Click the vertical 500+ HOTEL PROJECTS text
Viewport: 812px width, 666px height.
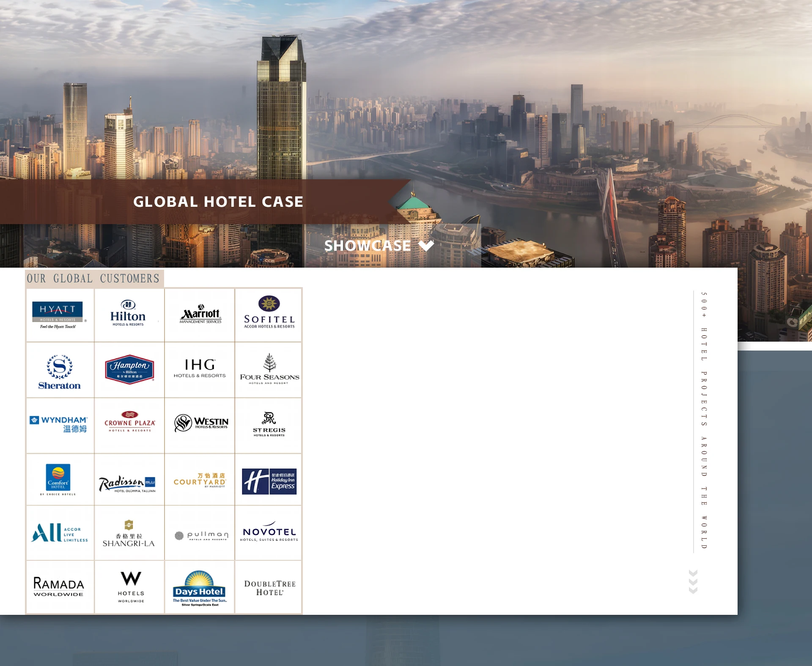point(704,420)
